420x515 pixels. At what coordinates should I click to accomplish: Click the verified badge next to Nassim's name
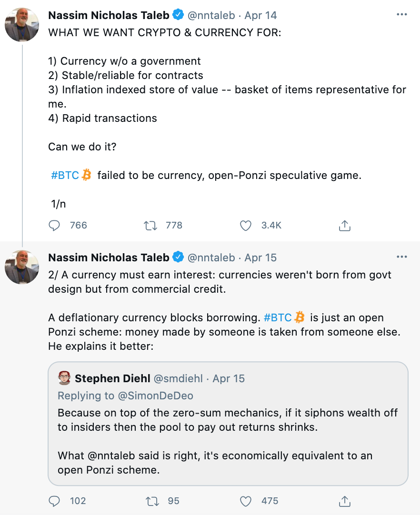point(178,15)
